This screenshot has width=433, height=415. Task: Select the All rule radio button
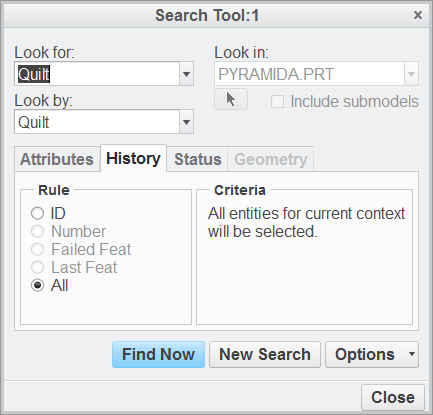pos(37,285)
